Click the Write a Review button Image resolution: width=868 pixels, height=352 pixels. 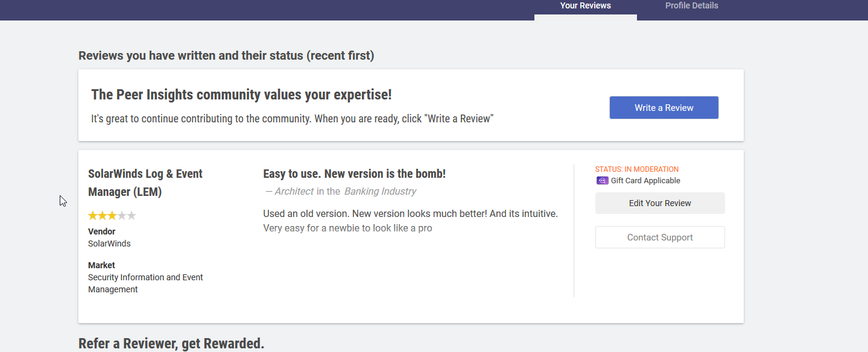(x=664, y=108)
